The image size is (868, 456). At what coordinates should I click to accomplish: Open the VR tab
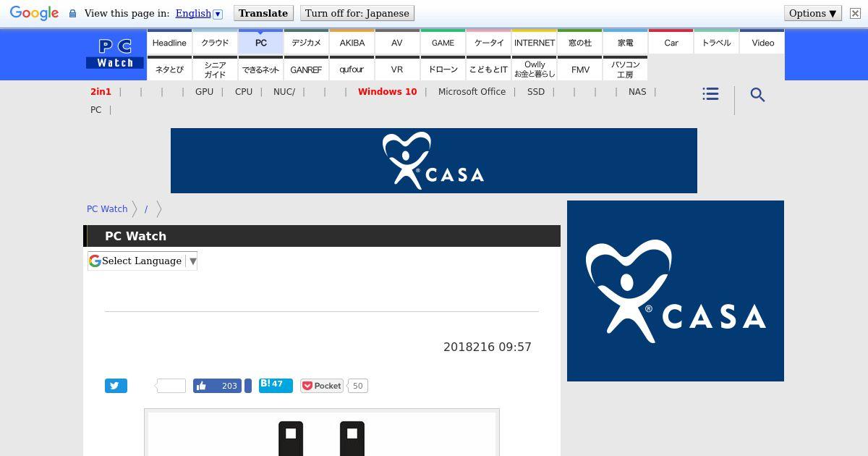coord(397,69)
